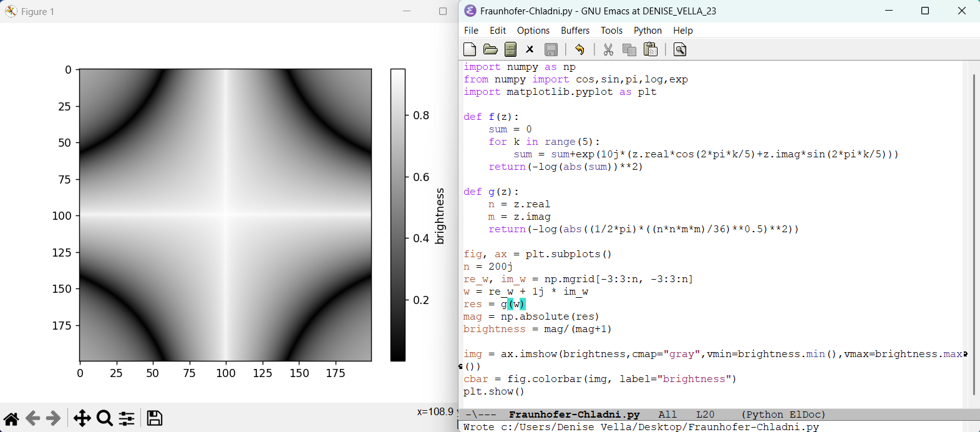
Task: Open the File menu in Emacs
Action: click(x=471, y=31)
